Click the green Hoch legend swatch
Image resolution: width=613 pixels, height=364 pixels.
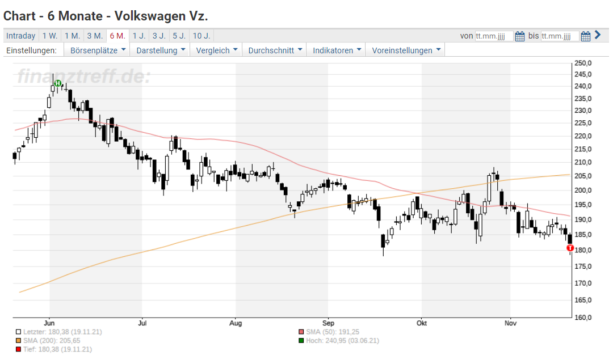pyautogui.click(x=301, y=341)
